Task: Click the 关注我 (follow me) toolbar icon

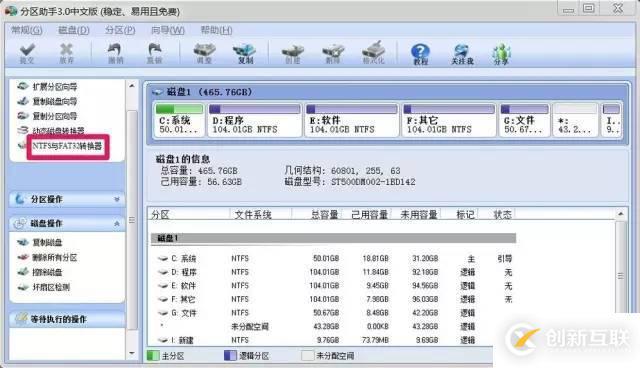Action: 462,54
